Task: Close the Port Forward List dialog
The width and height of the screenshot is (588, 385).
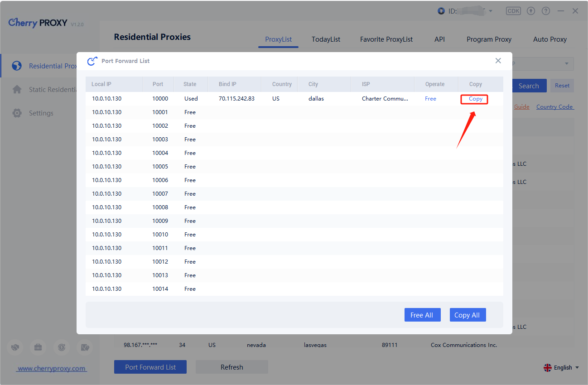Action: tap(498, 61)
